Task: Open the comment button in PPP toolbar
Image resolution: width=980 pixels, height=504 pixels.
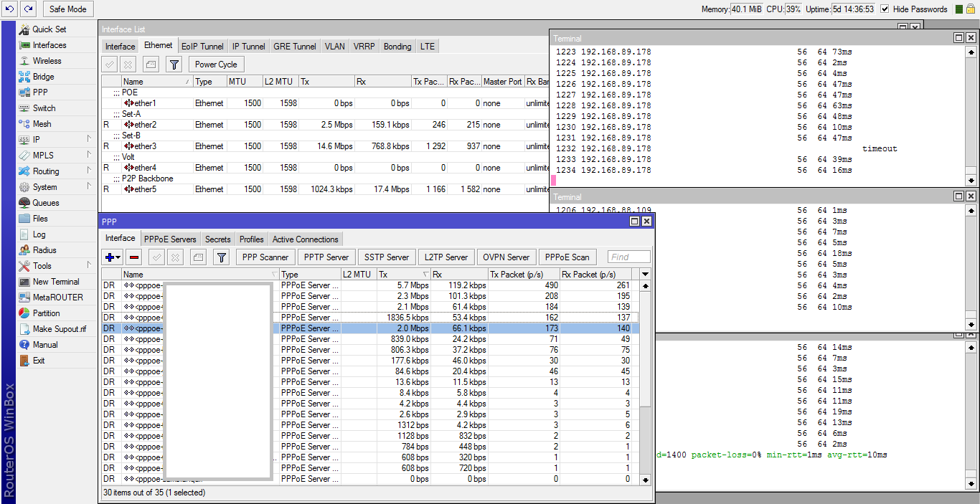Action: click(198, 257)
